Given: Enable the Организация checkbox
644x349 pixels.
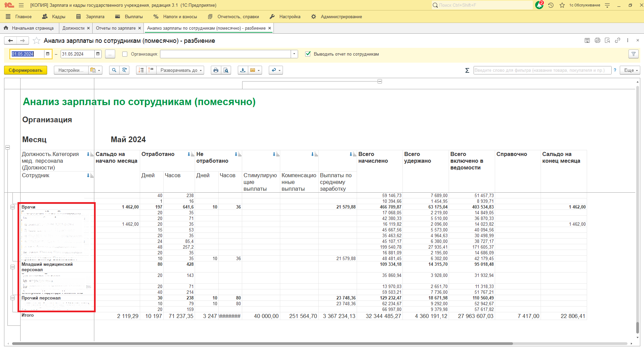Looking at the screenshot, I should click(x=125, y=54).
